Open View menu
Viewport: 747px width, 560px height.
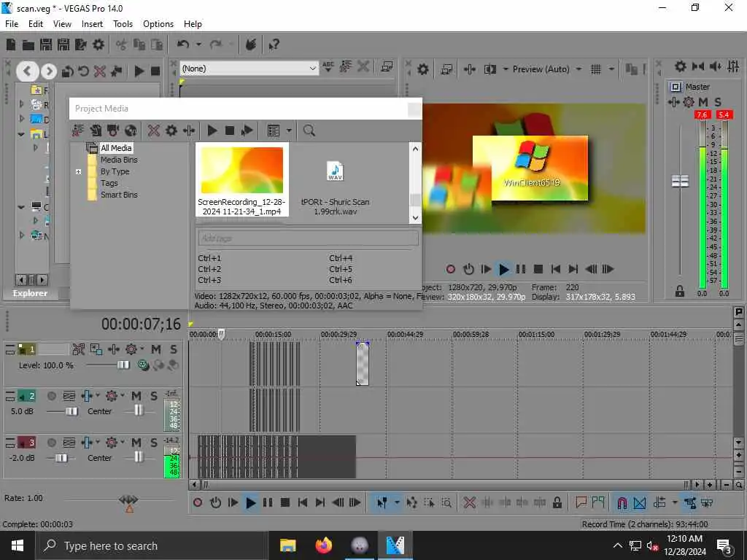pos(62,24)
